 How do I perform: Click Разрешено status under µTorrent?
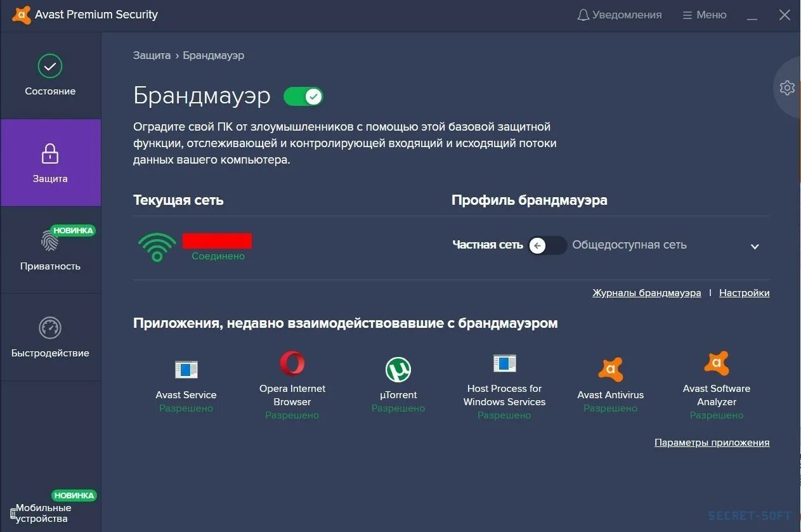398,408
